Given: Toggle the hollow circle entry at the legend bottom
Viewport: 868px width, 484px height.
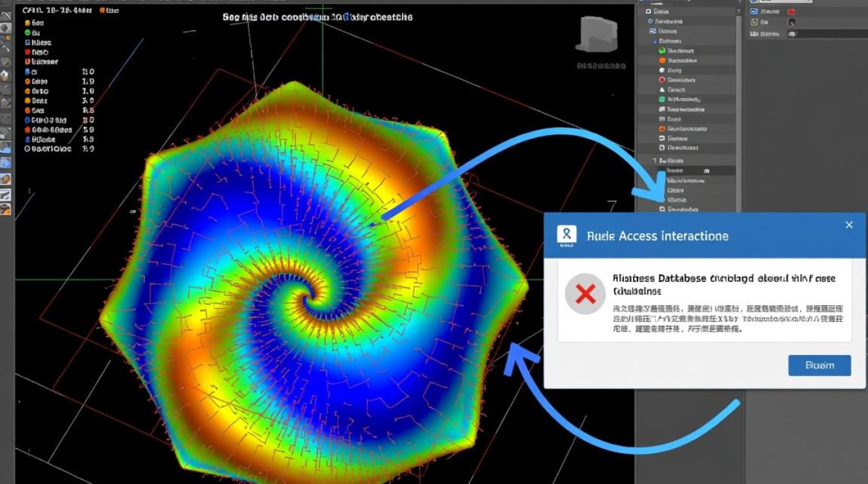Looking at the screenshot, I should 27,148.
